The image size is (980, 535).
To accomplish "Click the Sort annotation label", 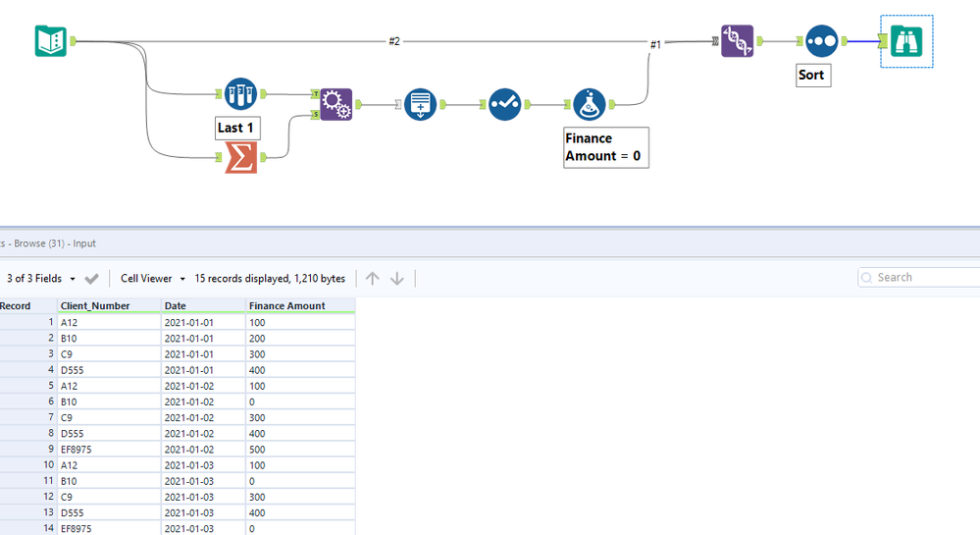I will pyautogui.click(x=812, y=75).
